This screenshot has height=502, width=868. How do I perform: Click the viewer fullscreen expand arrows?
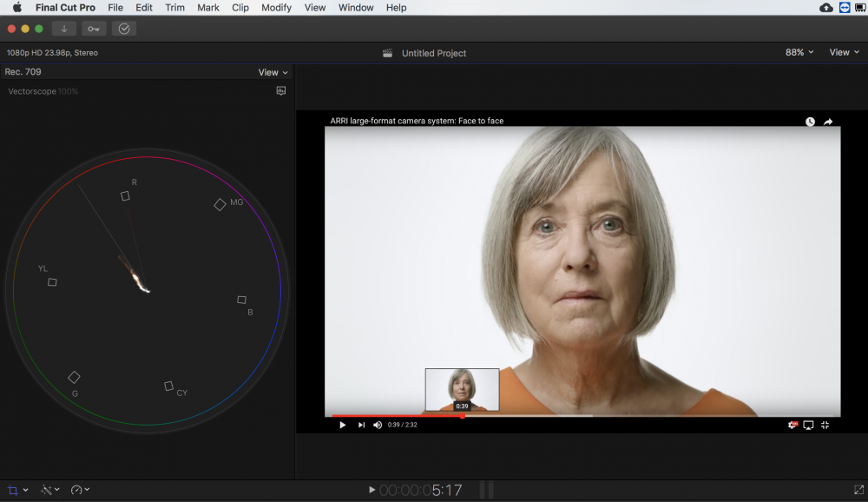tap(858, 490)
